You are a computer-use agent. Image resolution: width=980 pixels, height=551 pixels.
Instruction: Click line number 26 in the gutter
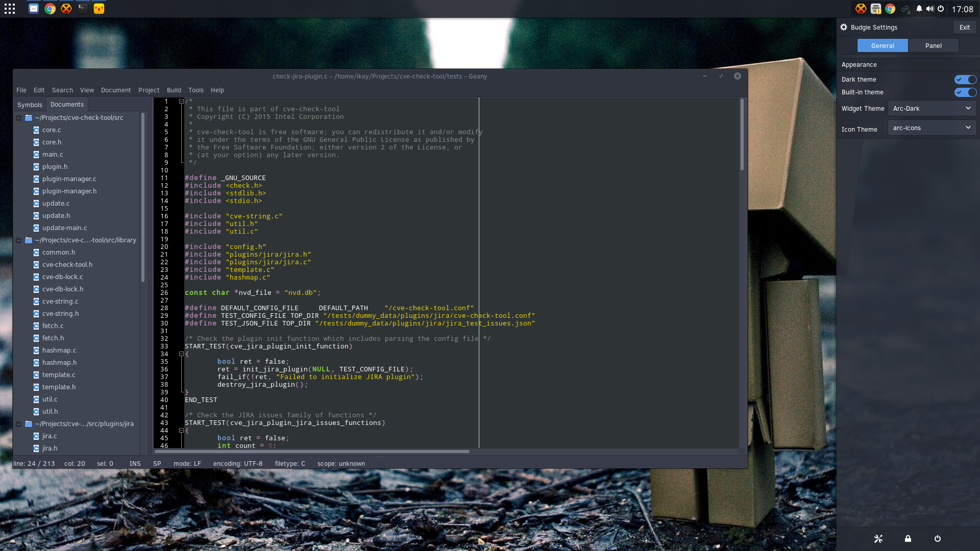click(164, 293)
